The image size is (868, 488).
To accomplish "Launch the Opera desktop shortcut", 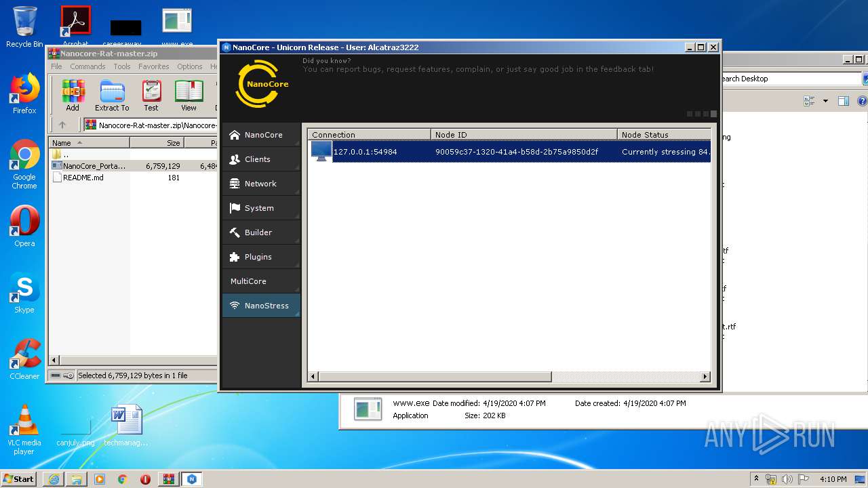I will (x=24, y=226).
